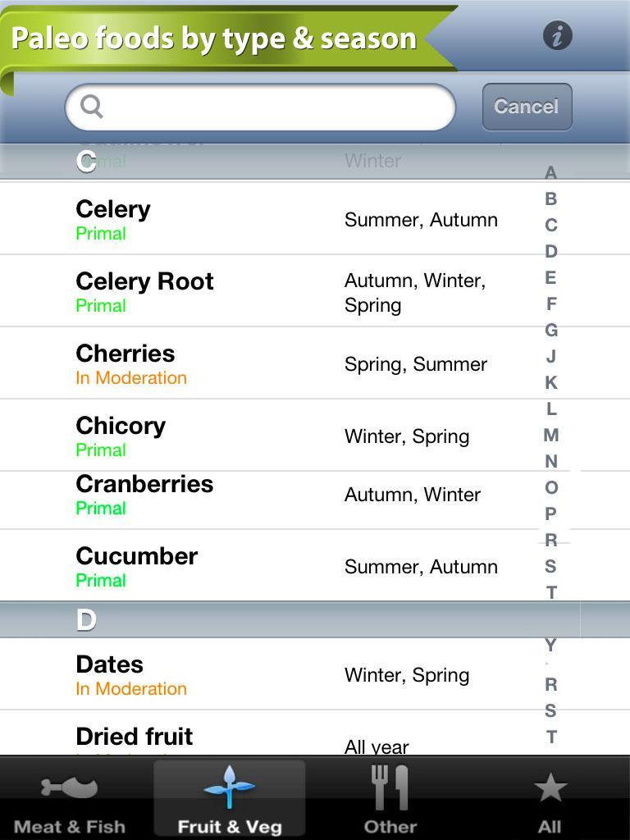Viewport: 630px width, 840px height.
Task: Switch to the Other tab
Action: coord(390,799)
